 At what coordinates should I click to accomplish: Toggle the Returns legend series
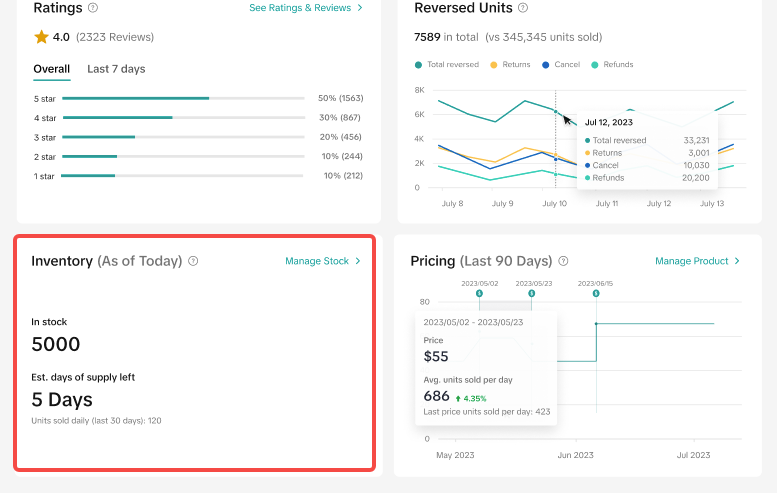pyautogui.click(x=511, y=64)
